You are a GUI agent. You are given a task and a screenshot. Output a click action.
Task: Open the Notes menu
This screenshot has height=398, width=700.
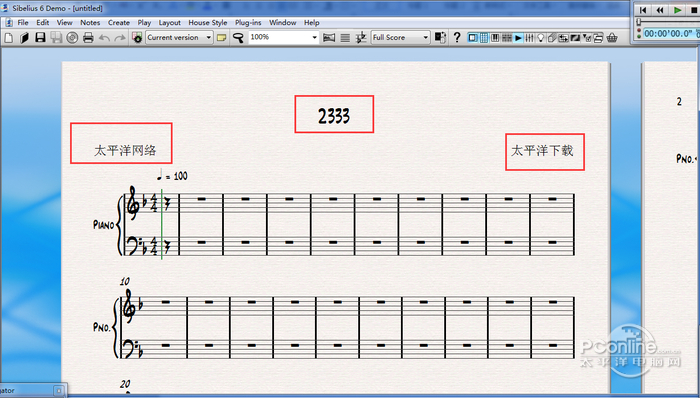pos(90,22)
